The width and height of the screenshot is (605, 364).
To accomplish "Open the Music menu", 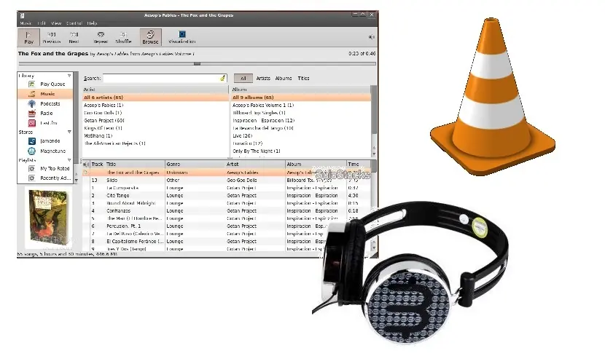I will point(26,23).
